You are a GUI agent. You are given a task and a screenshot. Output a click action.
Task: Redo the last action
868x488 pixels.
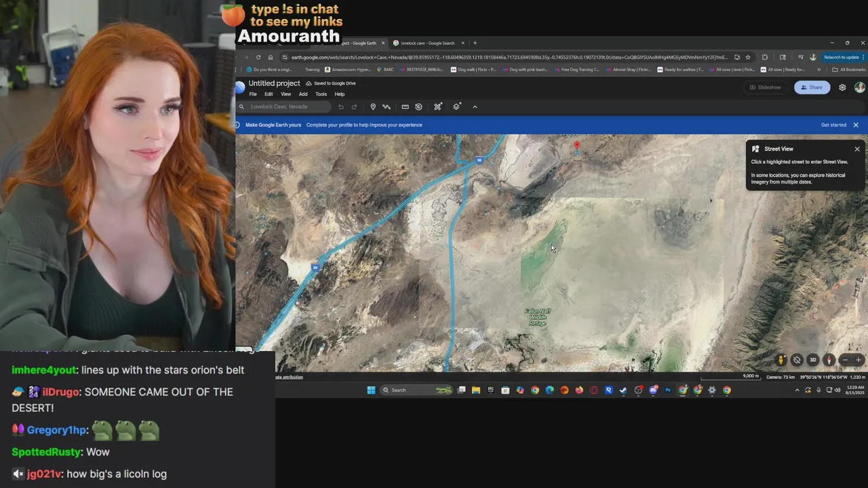coord(354,106)
